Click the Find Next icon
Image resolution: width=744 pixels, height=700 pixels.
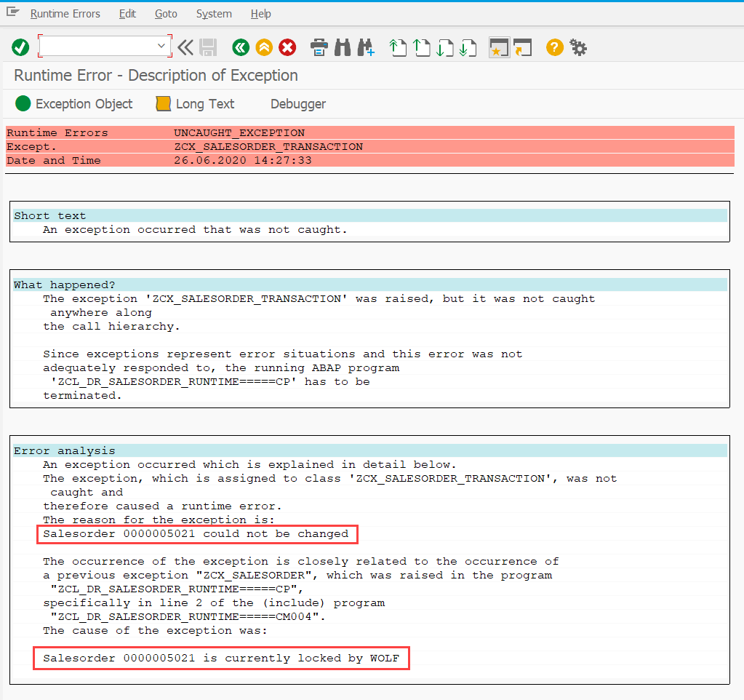coord(365,47)
